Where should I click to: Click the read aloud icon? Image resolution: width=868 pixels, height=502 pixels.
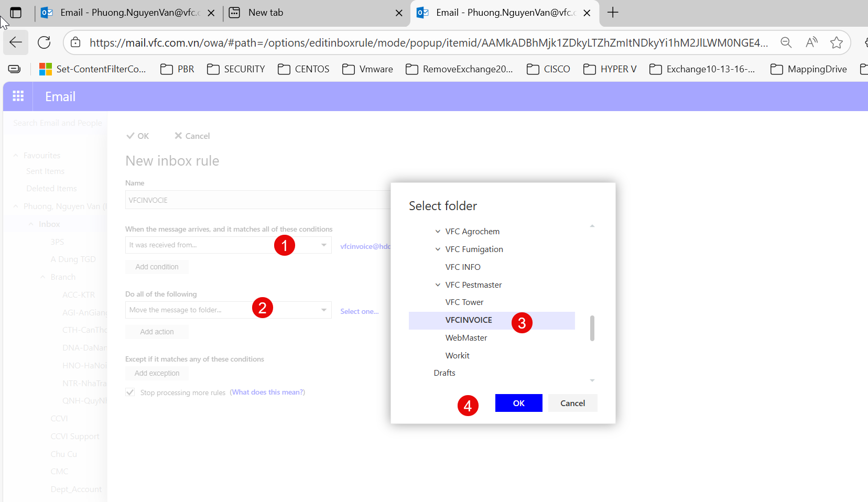tap(811, 42)
